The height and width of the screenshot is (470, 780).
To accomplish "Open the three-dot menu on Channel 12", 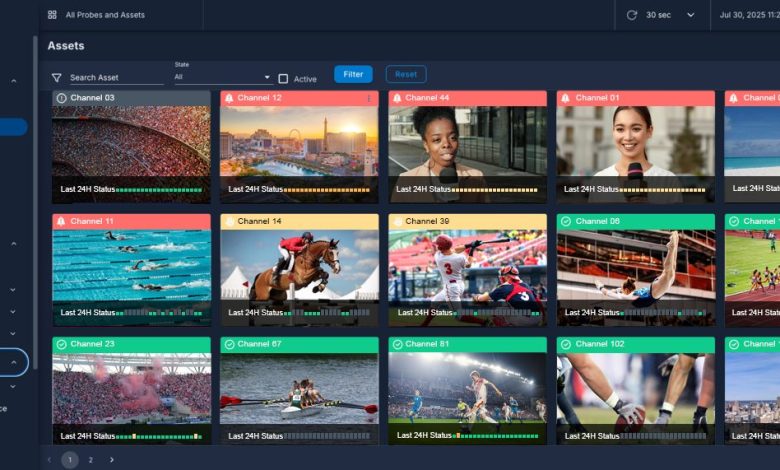I will (368, 98).
